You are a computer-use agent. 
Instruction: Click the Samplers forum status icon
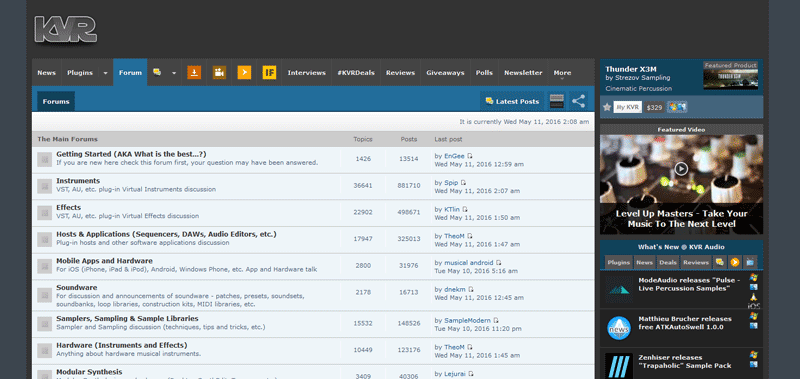click(x=44, y=324)
